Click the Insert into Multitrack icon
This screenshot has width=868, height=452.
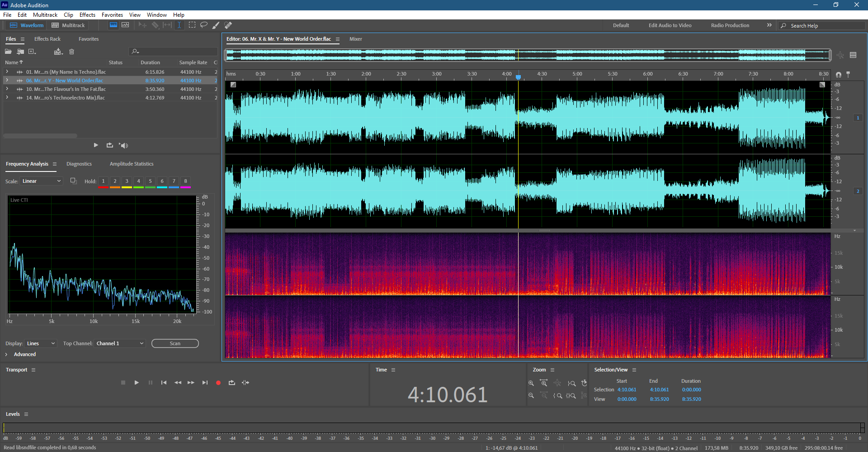point(58,52)
